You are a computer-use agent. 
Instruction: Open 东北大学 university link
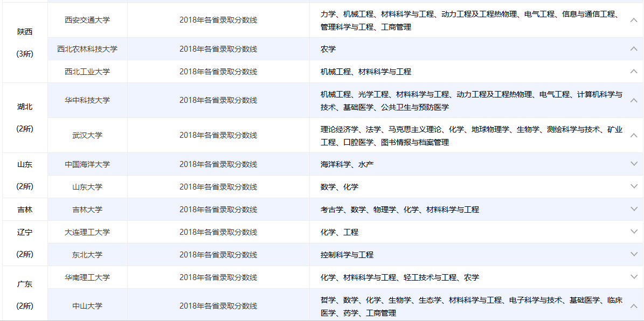point(87,255)
